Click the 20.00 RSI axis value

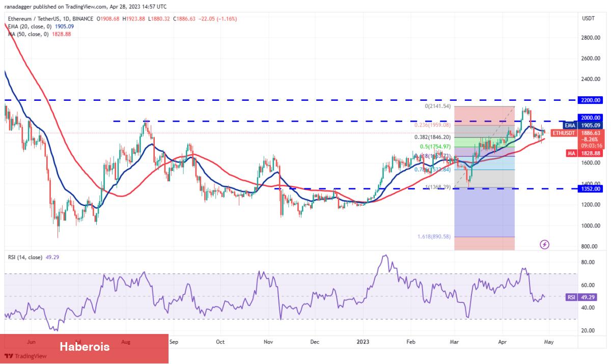589,330
